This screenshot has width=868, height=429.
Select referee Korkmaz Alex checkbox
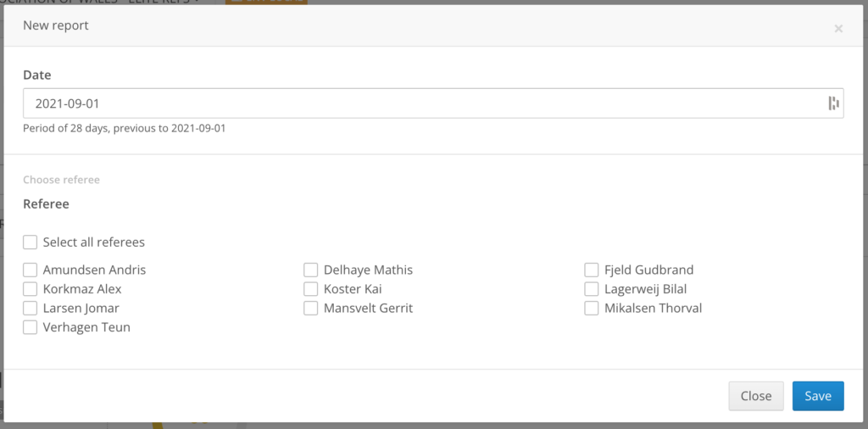[30, 288]
